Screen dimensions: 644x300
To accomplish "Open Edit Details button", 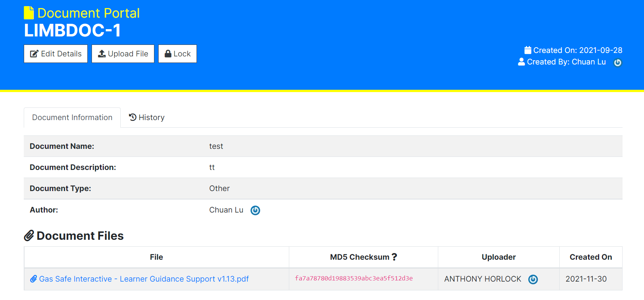I will point(56,54).
